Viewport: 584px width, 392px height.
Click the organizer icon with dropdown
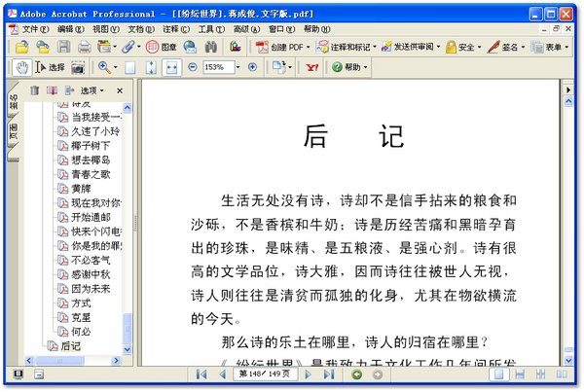(107, 47)
